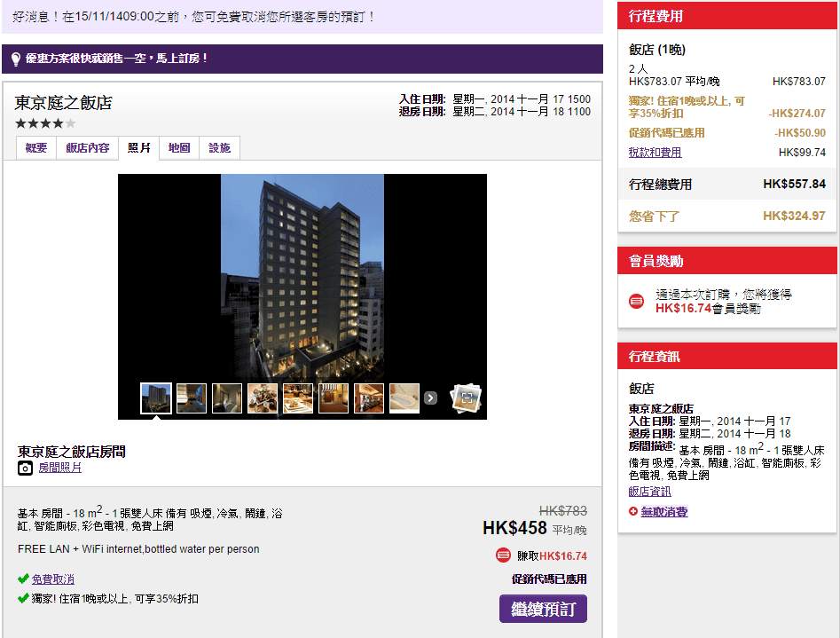The width and height of the screenshot is (840, 638).
Task: Click the red plus icon beside 無取消費
Action: [632, 512]
